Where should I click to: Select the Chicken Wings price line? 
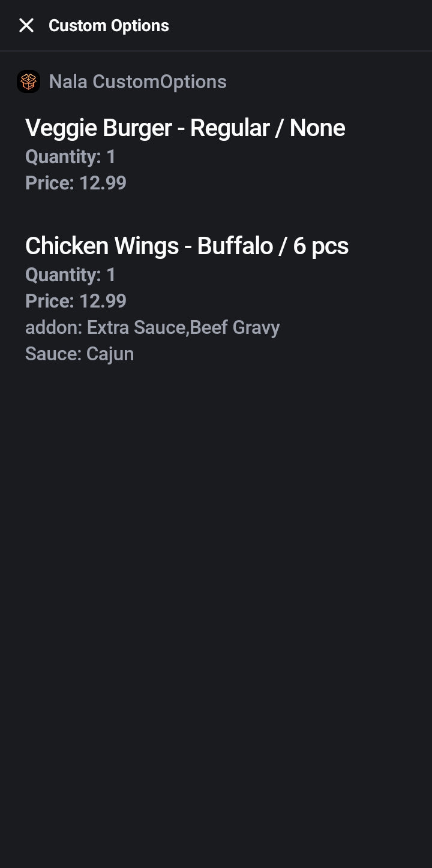pyautogui.click(x=76, y=301)
